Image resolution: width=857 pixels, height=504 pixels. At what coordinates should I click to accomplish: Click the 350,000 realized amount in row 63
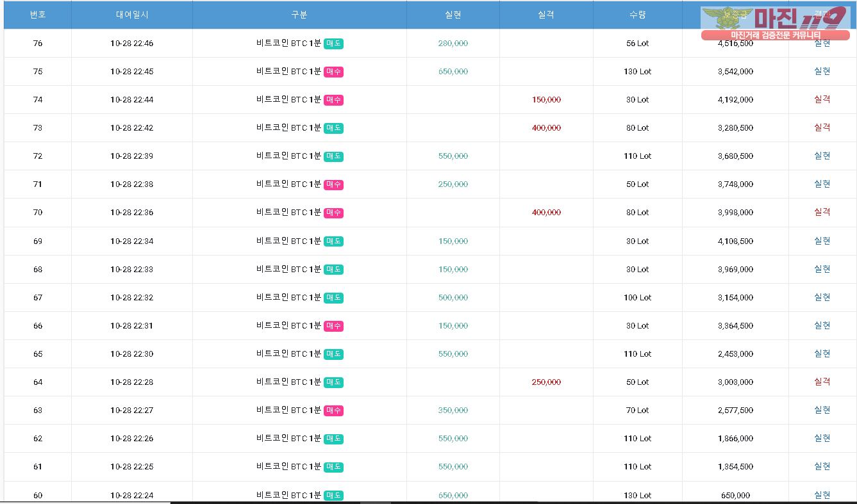[453, 411]
